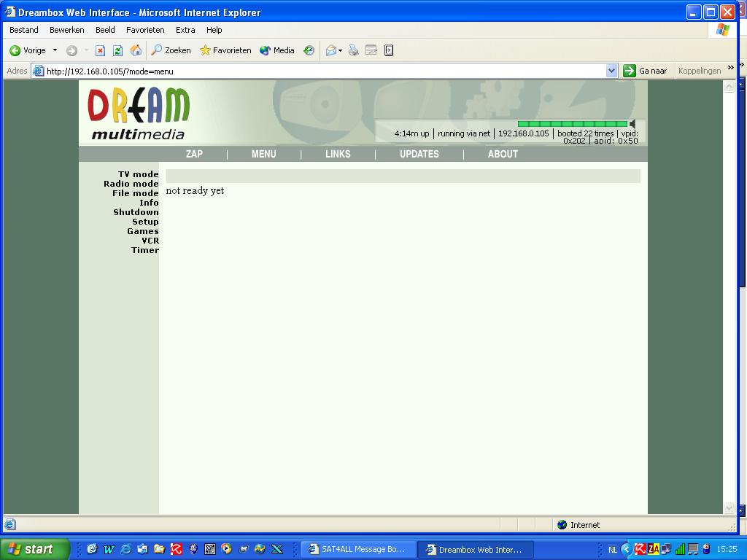
Task: Select File mode in the sidebar
Action: (135, 193)
